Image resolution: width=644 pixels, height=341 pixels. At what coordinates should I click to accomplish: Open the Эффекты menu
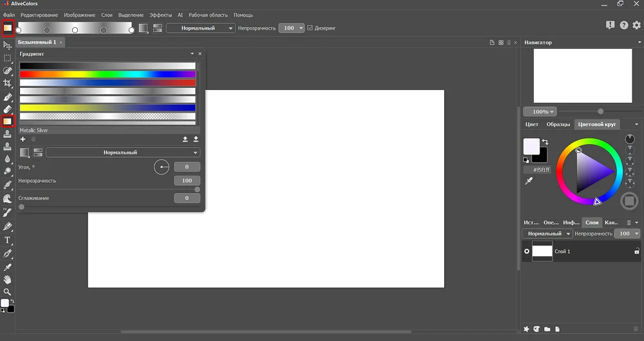point(160,15)
